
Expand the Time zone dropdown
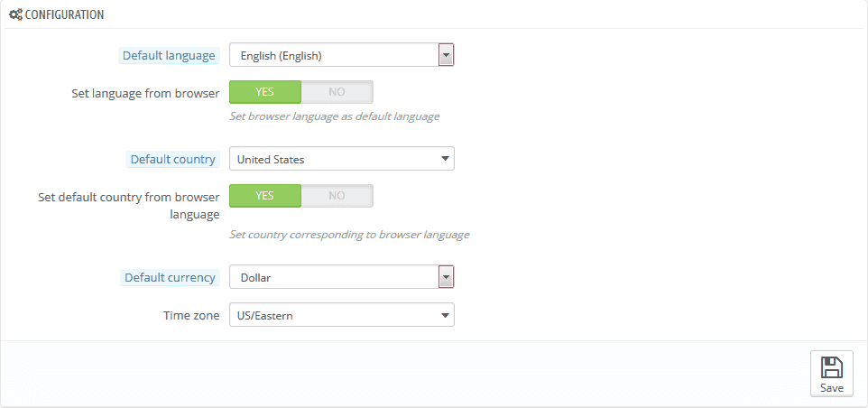[x=334, y=316]
